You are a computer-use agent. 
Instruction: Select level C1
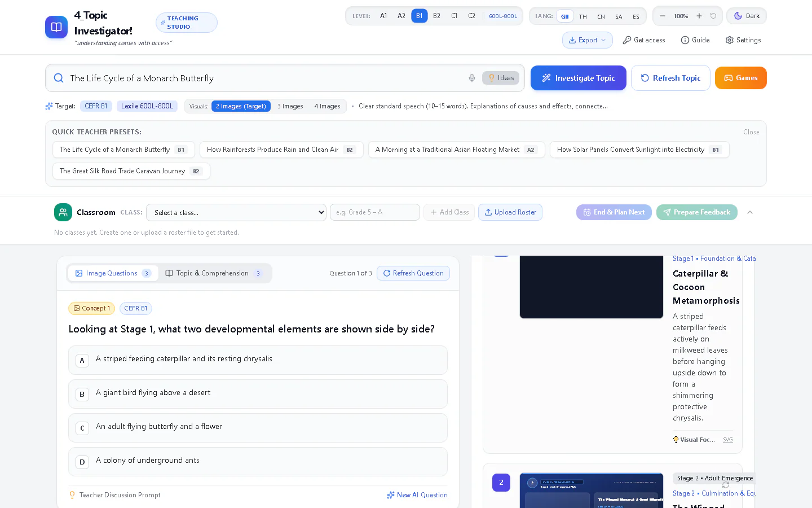click(454, 16)
